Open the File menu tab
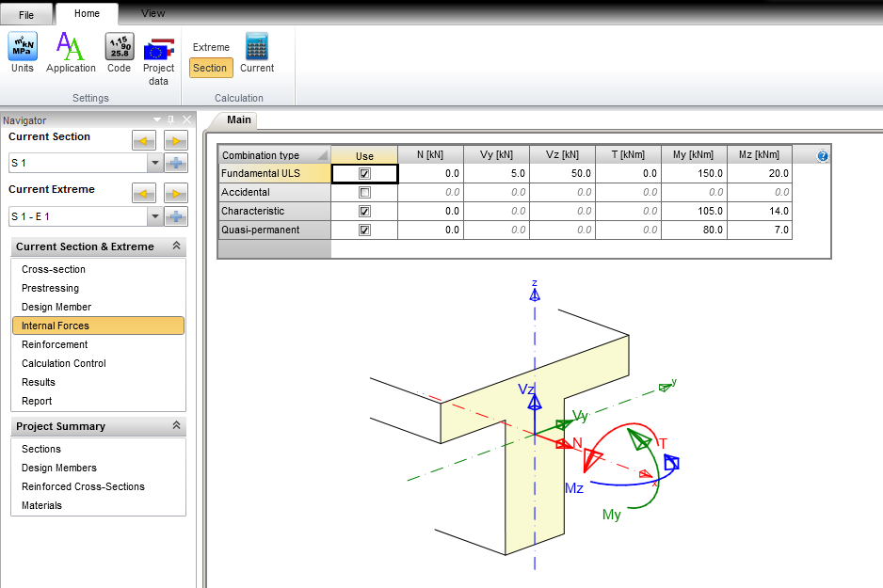The image size is (883, 588). 26,15
